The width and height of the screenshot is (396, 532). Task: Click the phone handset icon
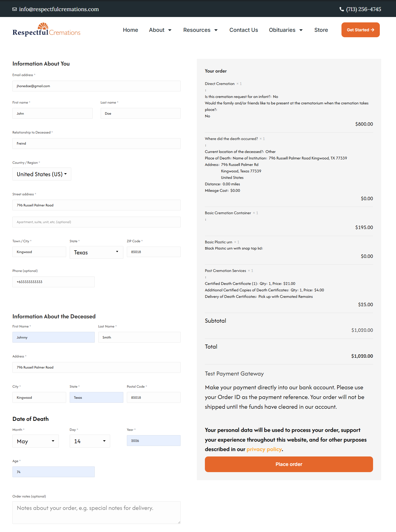(x=341, y=9)
